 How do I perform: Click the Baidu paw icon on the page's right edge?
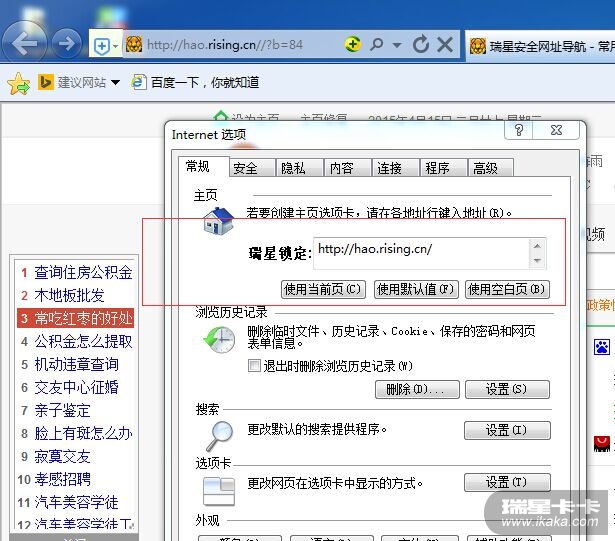point(602,347)
